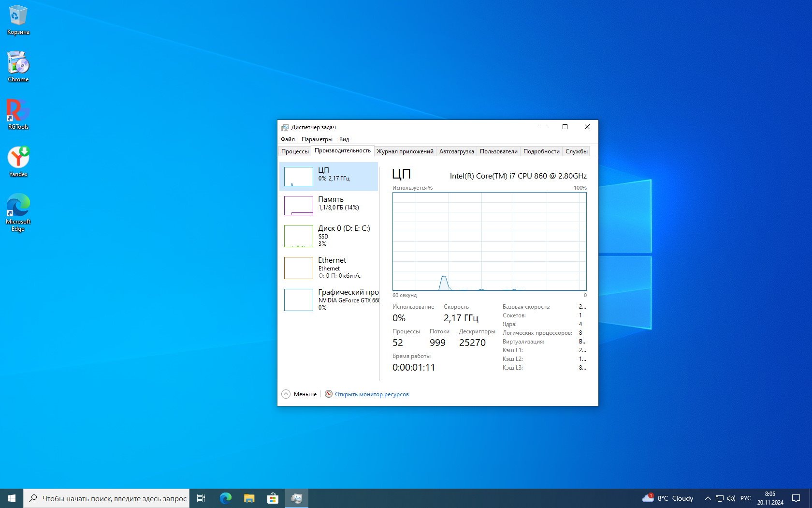The width and height of the screenshot is (812, 508).
Task: Open Microsoft Store from the taskbar
Action: [x=273, y=498]
